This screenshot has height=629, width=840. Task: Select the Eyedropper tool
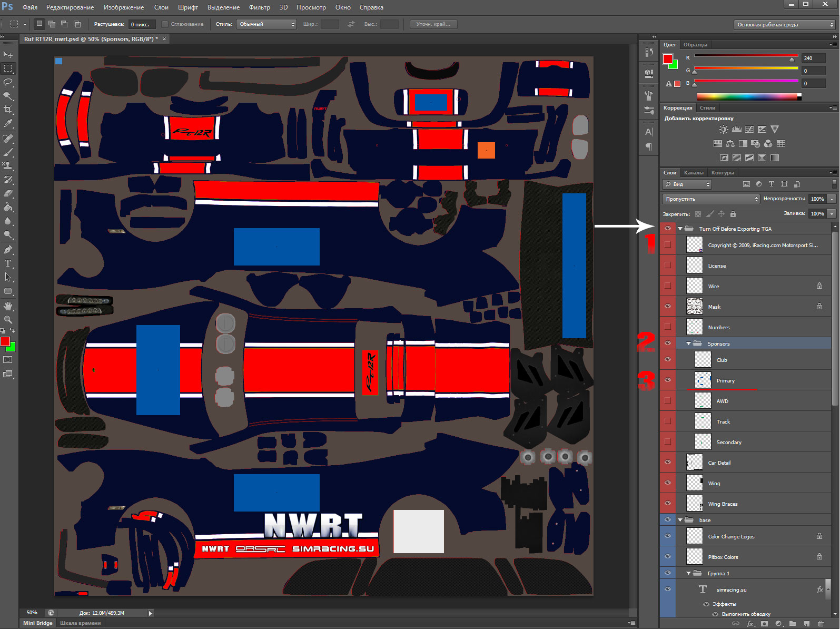click(8, 123)
